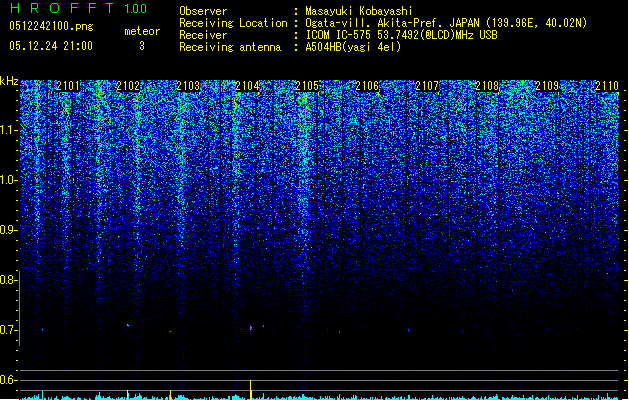Click the Receiving Location field label
Viewport: 629px width, 400px height.
[x=233, y=23]
